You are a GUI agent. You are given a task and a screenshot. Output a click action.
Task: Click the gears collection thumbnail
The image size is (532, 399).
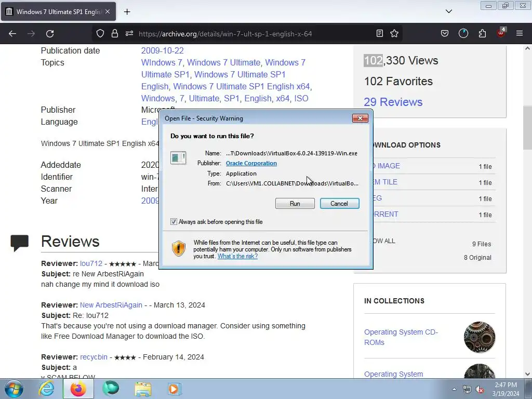(480, 337)
